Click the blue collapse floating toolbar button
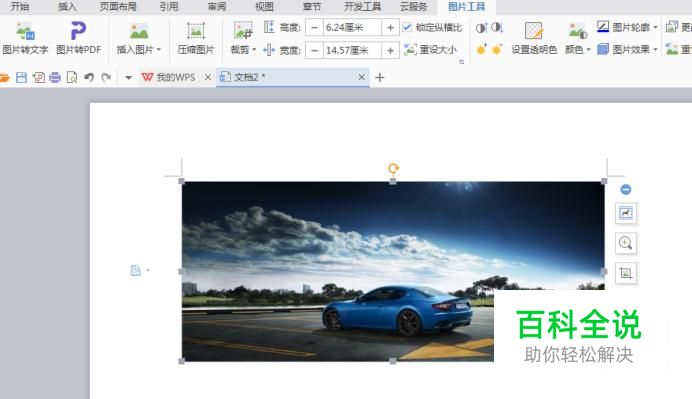This screenshot has width=692, height=399. click(x=625, y=189)
